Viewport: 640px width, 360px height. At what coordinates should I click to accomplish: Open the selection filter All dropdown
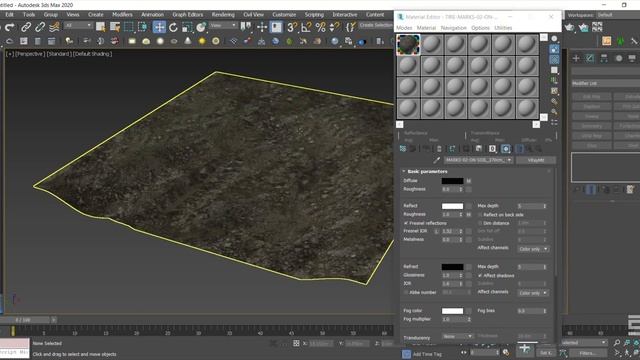78,25
